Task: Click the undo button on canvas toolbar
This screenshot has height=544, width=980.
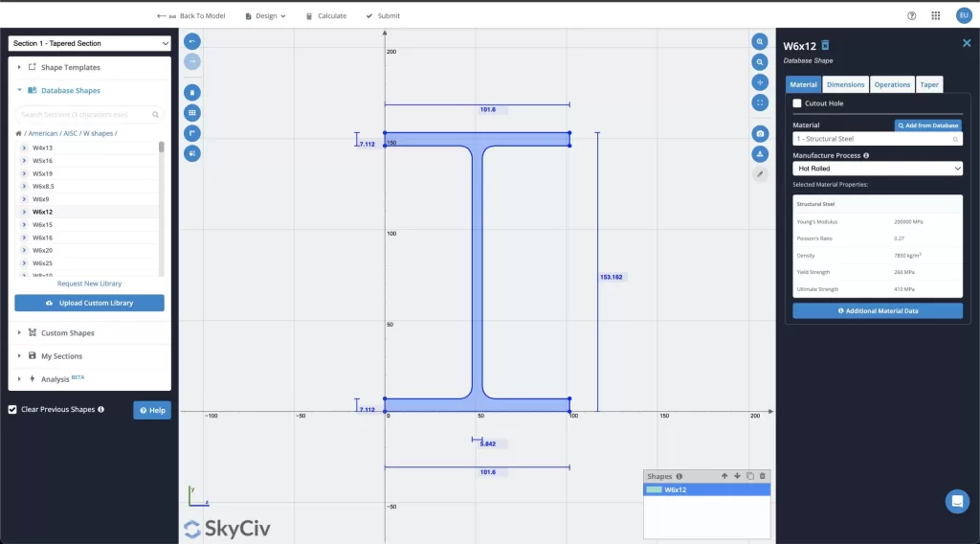Action: click(191, 41)
